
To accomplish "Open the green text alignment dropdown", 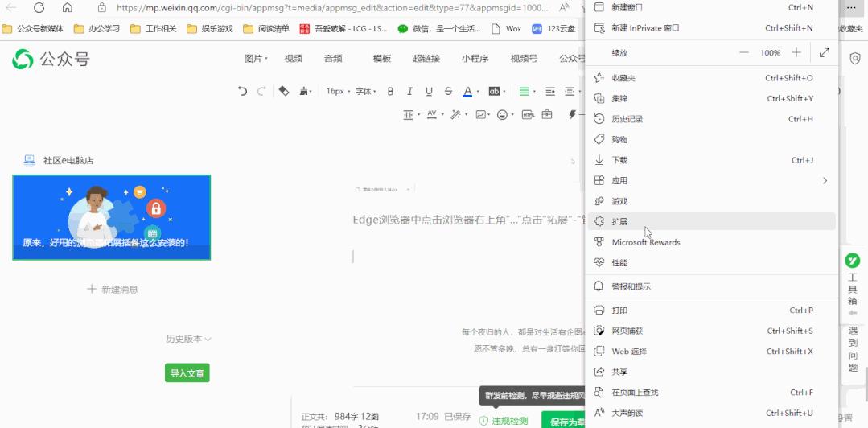I will click(x=526, y=92).
